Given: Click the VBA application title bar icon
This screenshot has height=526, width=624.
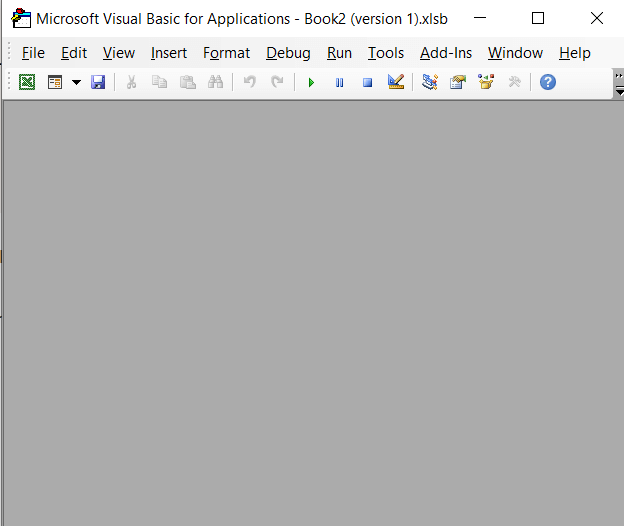Looking at the screenshot, I should 21,18.
